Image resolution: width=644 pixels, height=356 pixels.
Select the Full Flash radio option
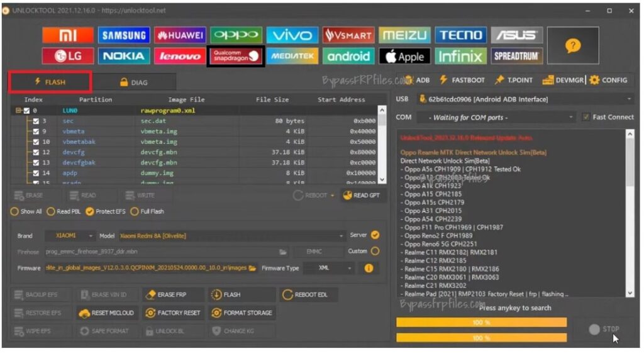coord(136,211)
